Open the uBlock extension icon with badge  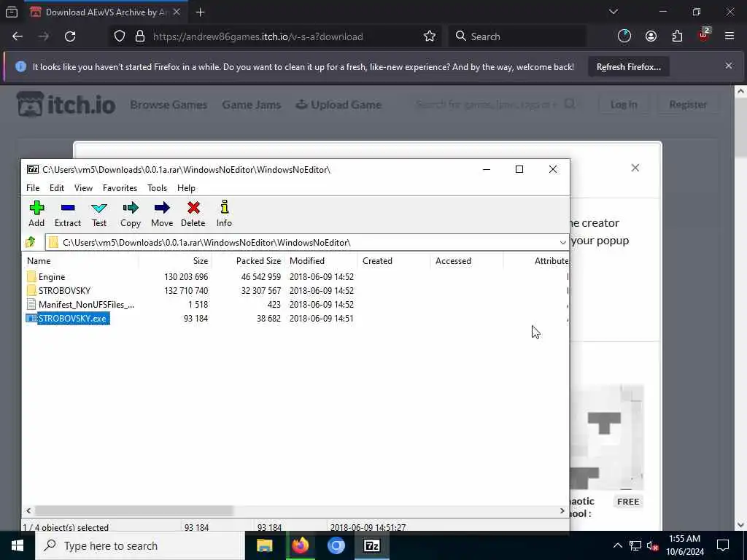click(704, 35)
